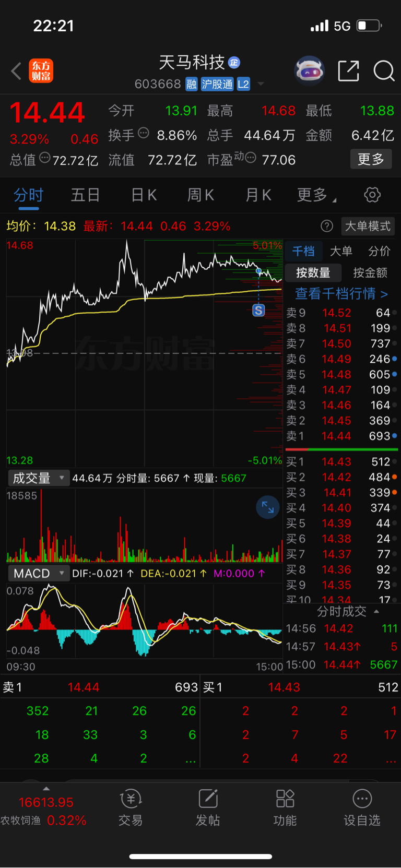
Task: Switch to the 五日 tab
Action: tap(85, 195)
